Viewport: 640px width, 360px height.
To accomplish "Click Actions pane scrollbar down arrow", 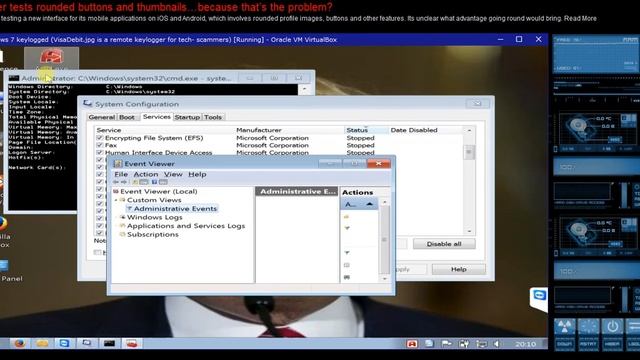I will (384, 279).
